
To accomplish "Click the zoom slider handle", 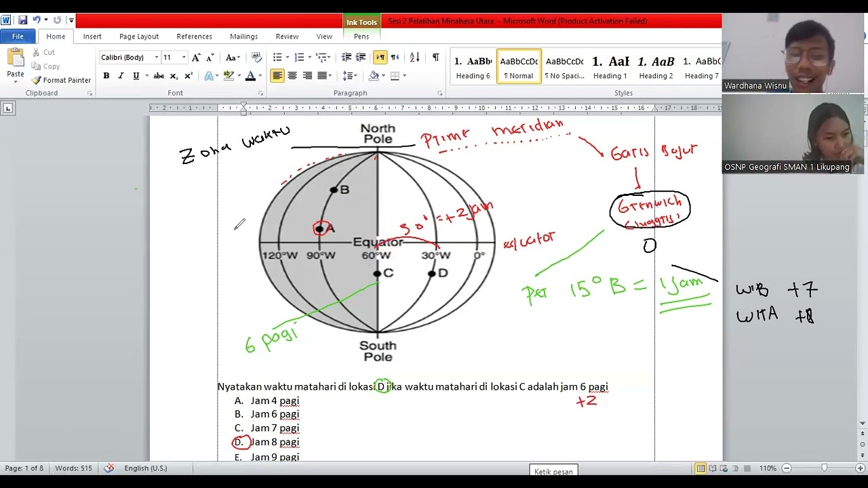I will [x=824, y=468].
